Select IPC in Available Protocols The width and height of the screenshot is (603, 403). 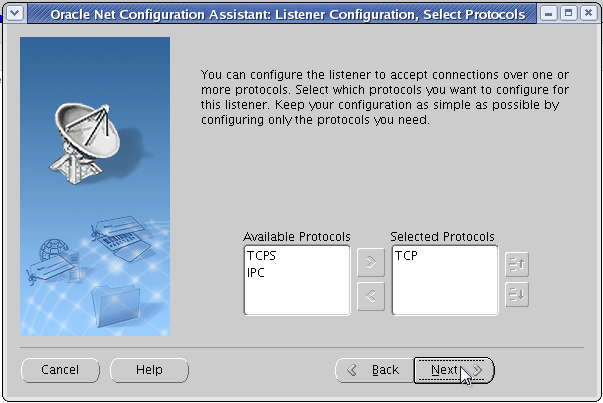tap(256, 273)
